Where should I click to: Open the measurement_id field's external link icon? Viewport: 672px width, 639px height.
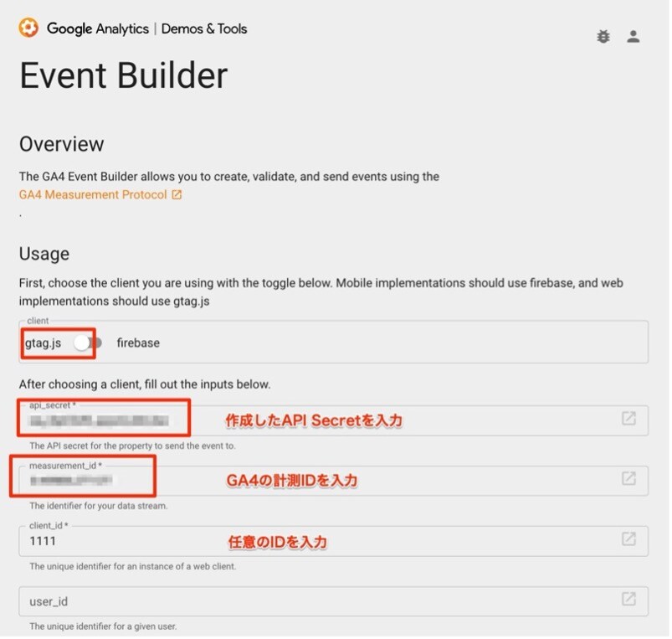tap(628, 479)
